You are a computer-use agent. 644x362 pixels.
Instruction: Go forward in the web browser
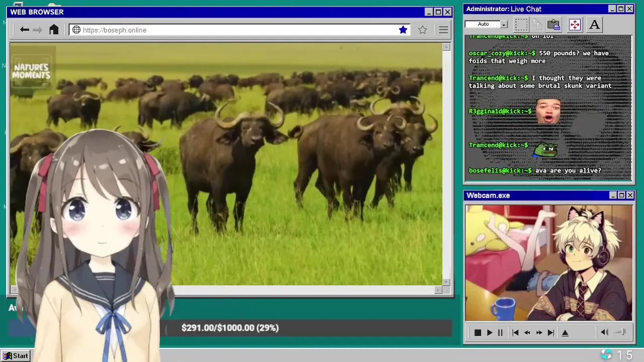point(37,30)
